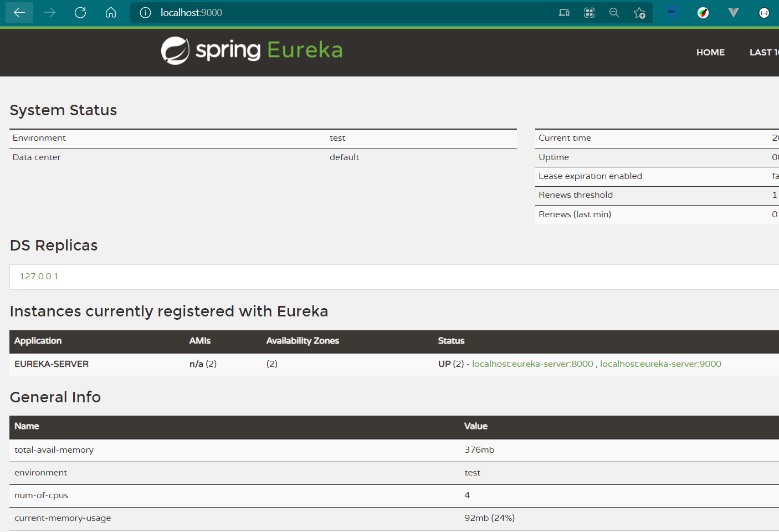Screen dimensions: 779x532
Task: Click the Renews (last min) label
Action: (x=575, y=214)
